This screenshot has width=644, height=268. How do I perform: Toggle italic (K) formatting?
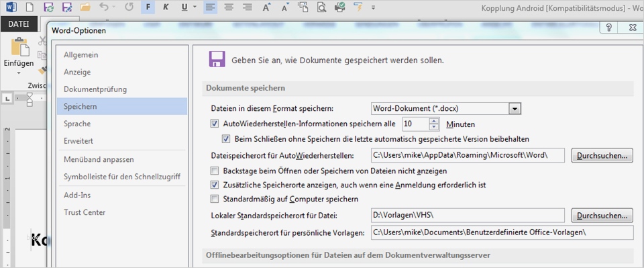(x=166, y=7)
